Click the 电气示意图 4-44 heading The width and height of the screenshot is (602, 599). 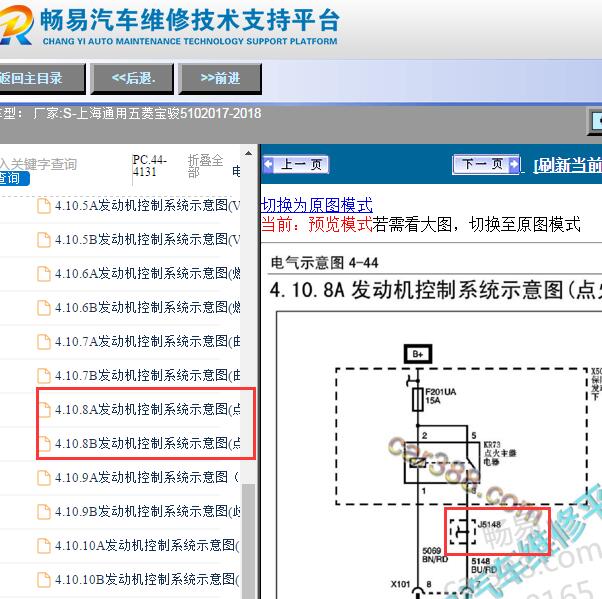[x=324, y=263]
